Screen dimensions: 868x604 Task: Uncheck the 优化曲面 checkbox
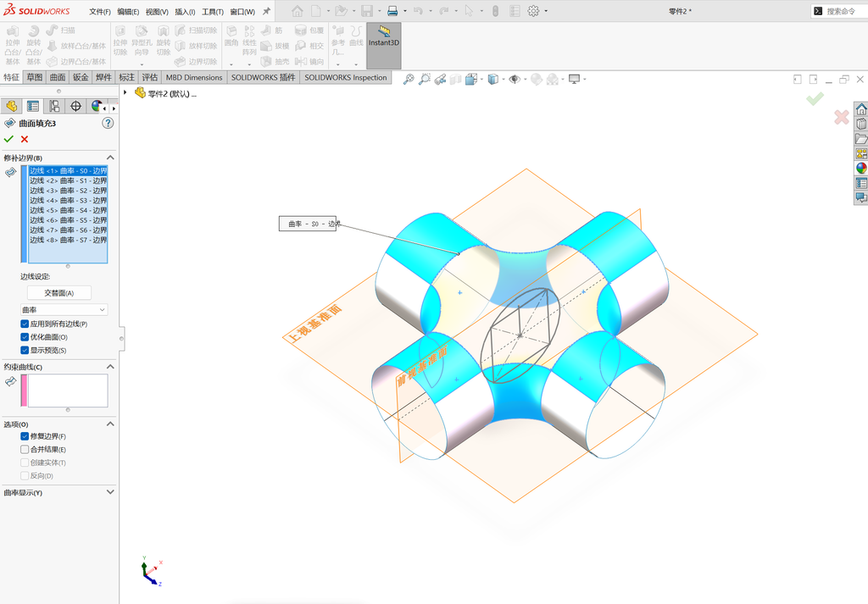point(25,337)
